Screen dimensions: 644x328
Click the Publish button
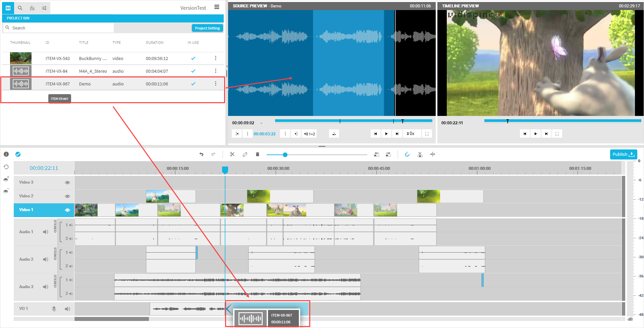tap(623, 154)
